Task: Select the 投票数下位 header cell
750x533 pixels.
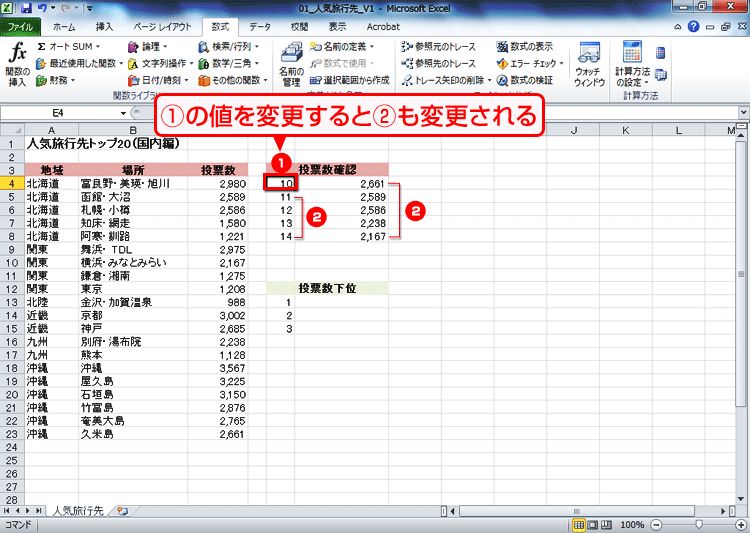Action: tap(328, 289)
